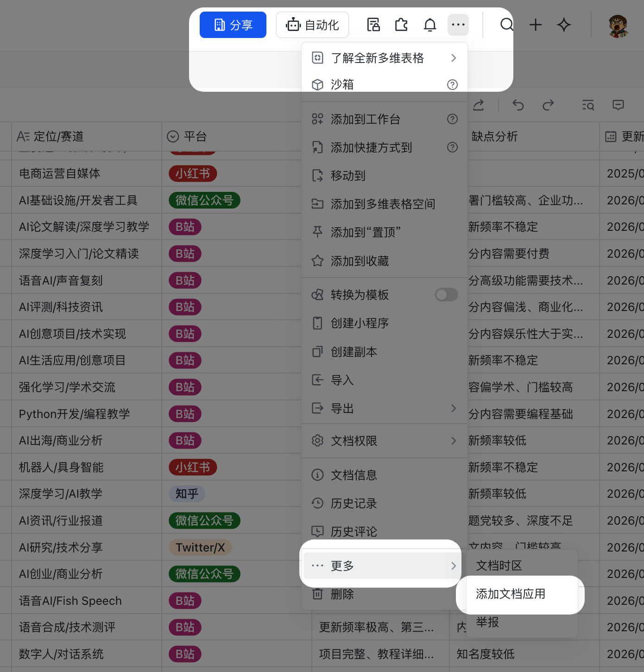Select 删除 from the menu
The image size is (644, 672).
pyautogui.click(x=342, y=594)
